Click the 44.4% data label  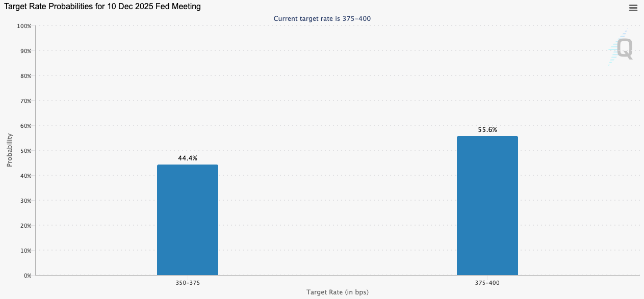coord(187,158)
